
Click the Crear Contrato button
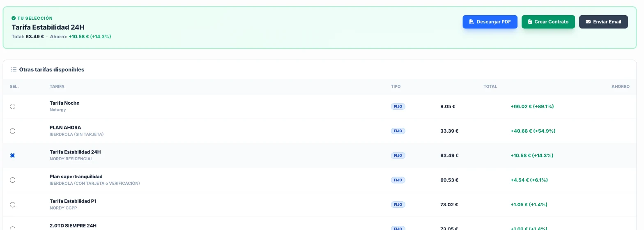(x=548, y=22)
